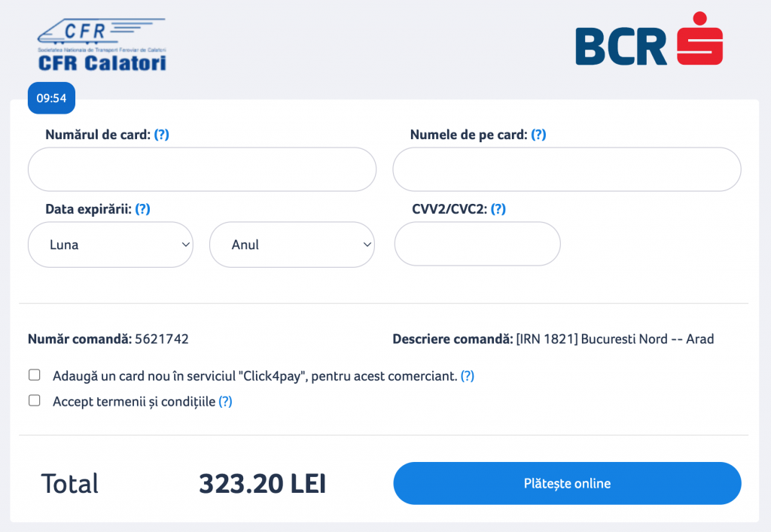Image resolution: width=771 pixels, height=532 pixels.
Task: Open the Anul year dropdown
Action: click(292, 245)
